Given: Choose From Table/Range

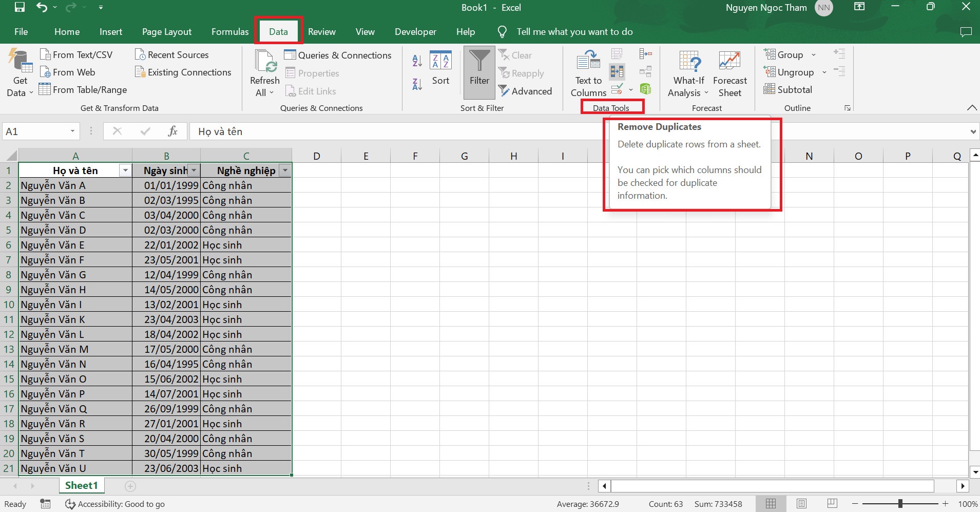Looking at the screenshot, I should point(83,90).
